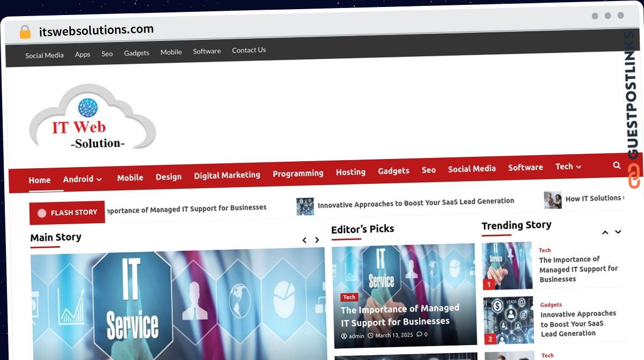Click Seo in top dark bar
The height and width of the screenshot is (360, 644).
107,54
